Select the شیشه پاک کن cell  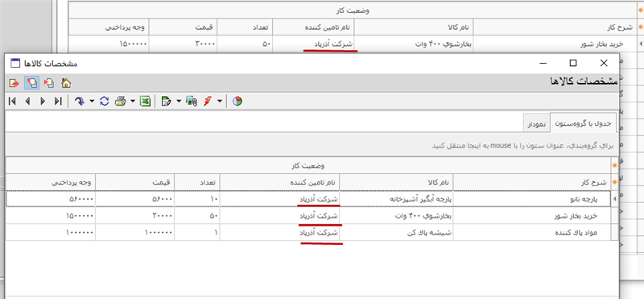point(396,232)
